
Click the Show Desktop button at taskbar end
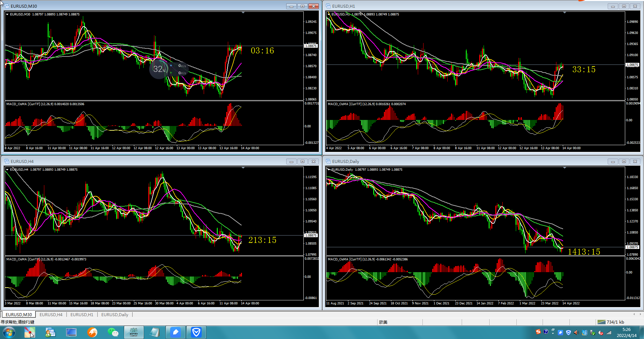pyautogui.click(x=642, y=333)
